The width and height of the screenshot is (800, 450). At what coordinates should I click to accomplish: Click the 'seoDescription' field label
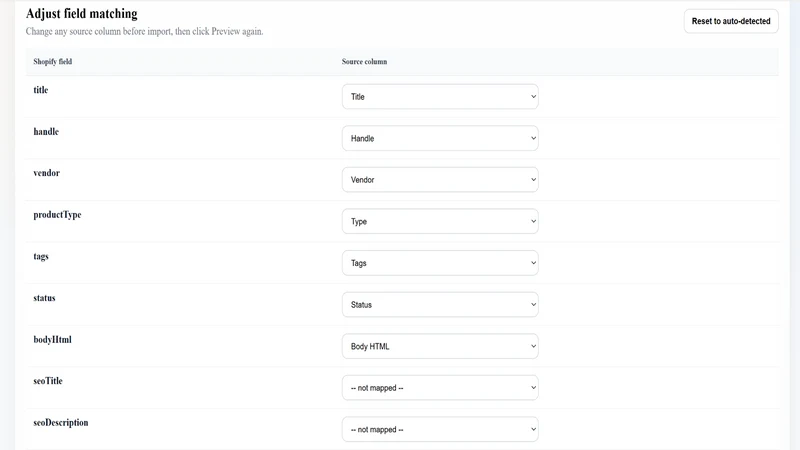pos(61,423)
